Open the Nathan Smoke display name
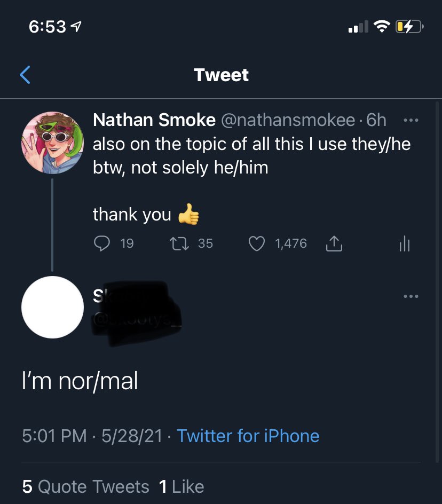The width and height of the screenshot is (442, 504). pyautogui.click(x=154, y=120)
